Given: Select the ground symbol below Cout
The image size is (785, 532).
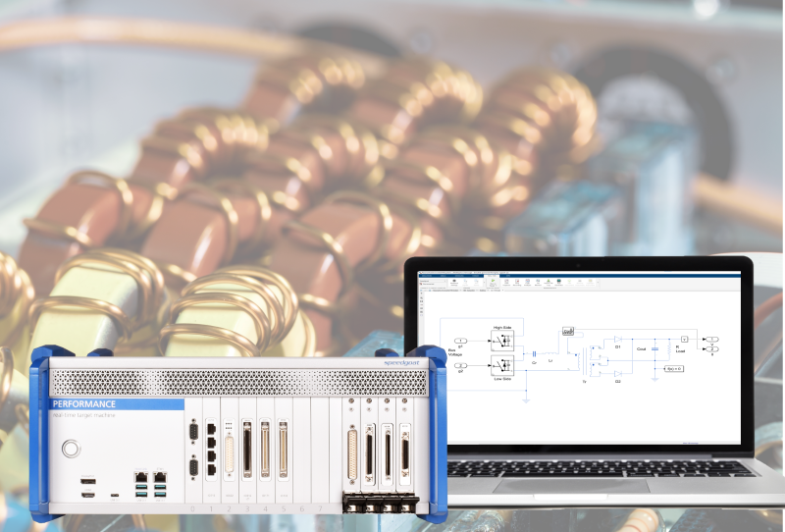Looking at the screenshot, I should (654, 379).
